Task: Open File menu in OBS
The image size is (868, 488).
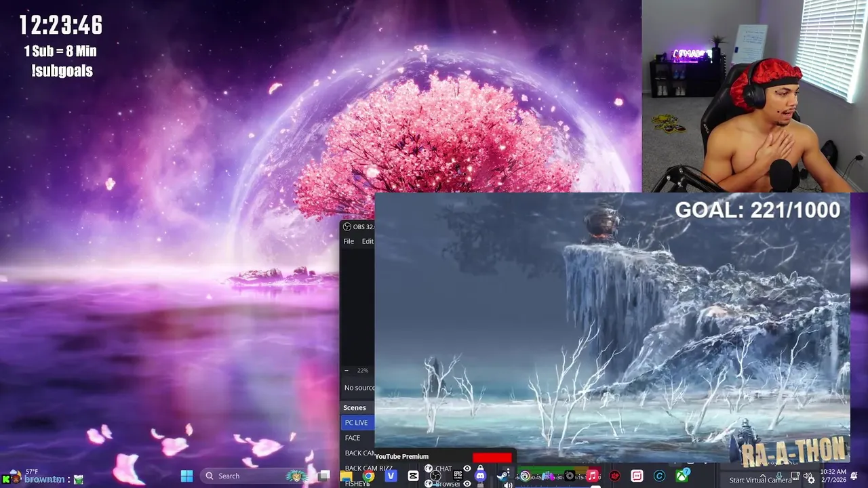Action: click(349, 241)
